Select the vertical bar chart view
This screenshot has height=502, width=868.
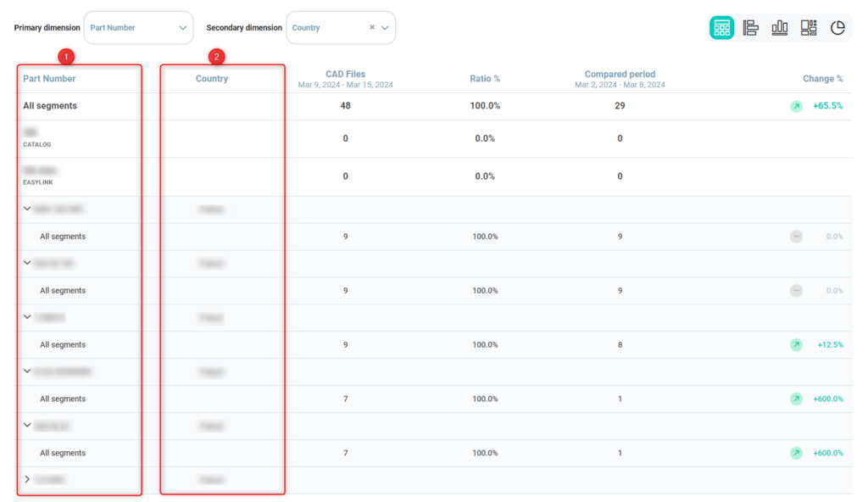(779, 28)
